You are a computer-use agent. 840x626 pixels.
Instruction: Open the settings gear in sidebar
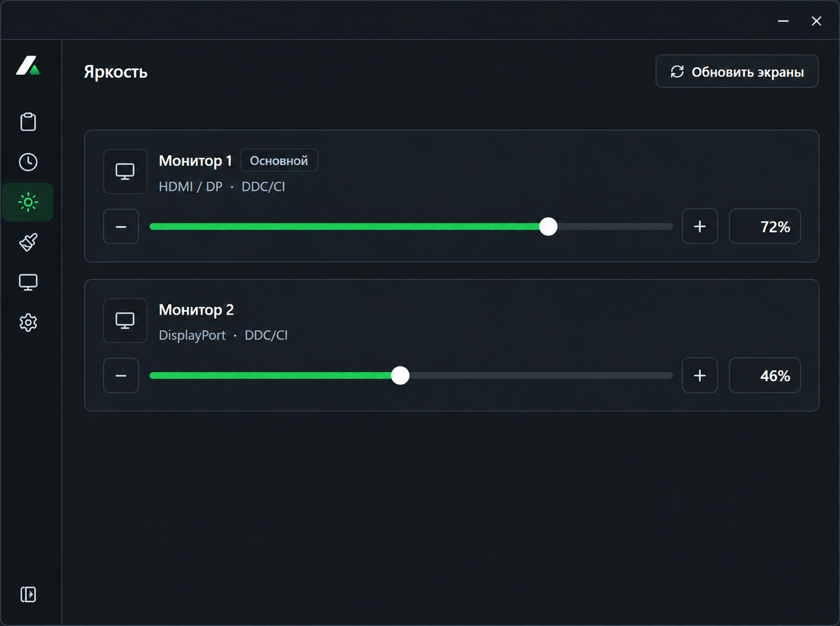pyautogui.click(x=28, y=323)
